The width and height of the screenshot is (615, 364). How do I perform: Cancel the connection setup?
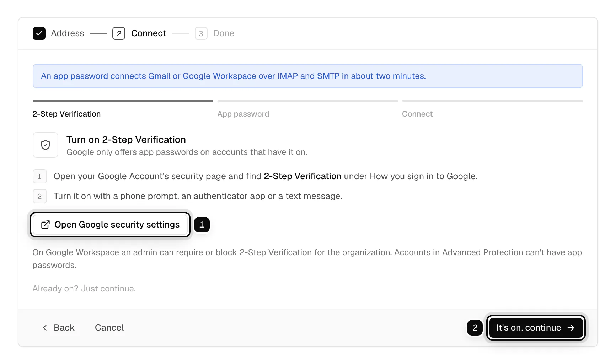tap(109, 328)
